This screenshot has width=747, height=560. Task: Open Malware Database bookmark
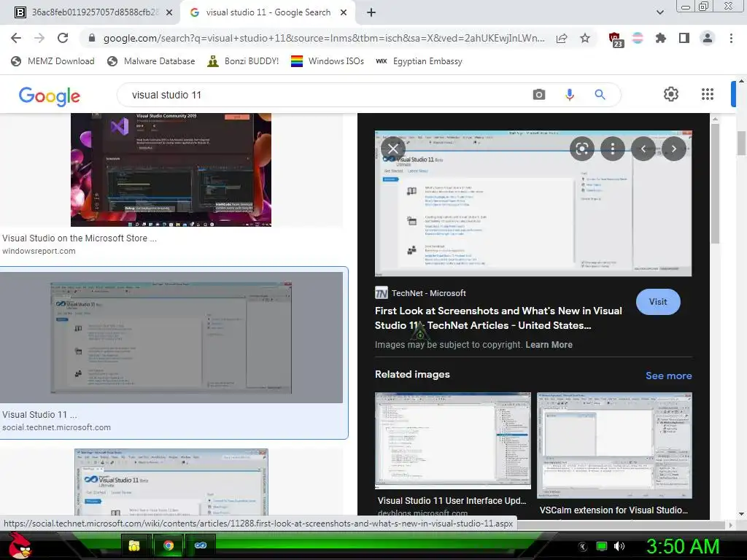tap(151, 61)
